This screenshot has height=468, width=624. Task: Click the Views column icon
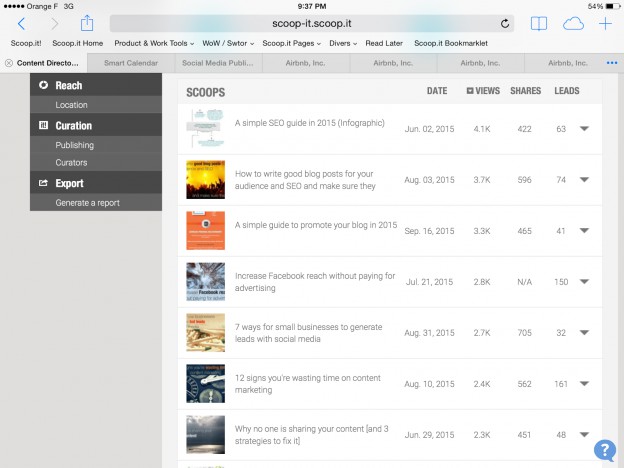click(x=470, y=91)
